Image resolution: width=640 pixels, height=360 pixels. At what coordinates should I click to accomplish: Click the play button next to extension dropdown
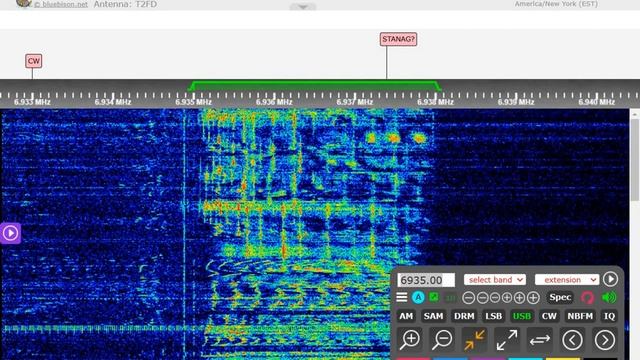[x=610, y=279]
